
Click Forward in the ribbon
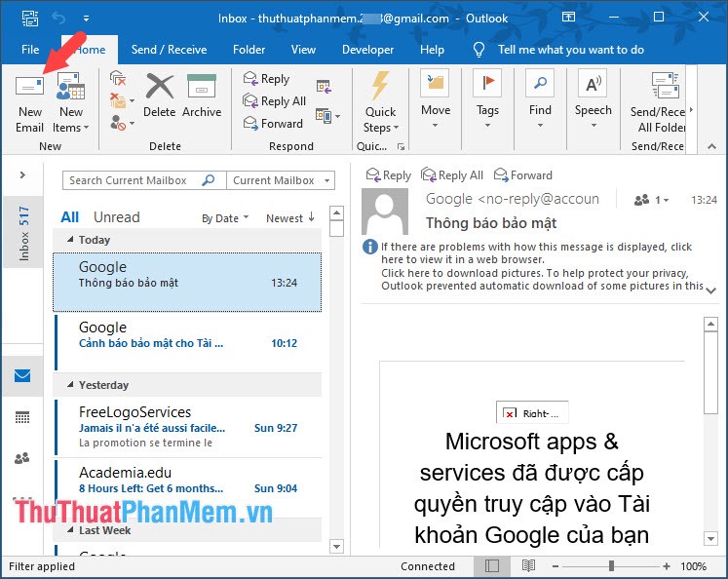tap(273, 123)
